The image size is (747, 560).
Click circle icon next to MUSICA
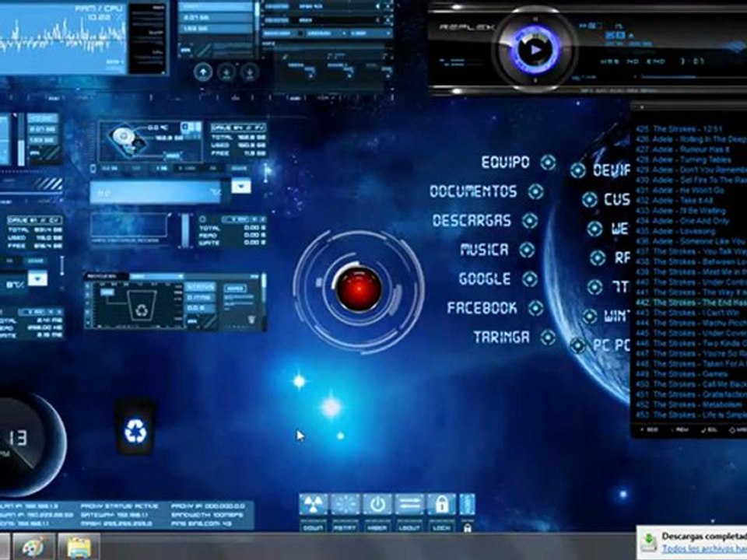(x=527, y=250)
